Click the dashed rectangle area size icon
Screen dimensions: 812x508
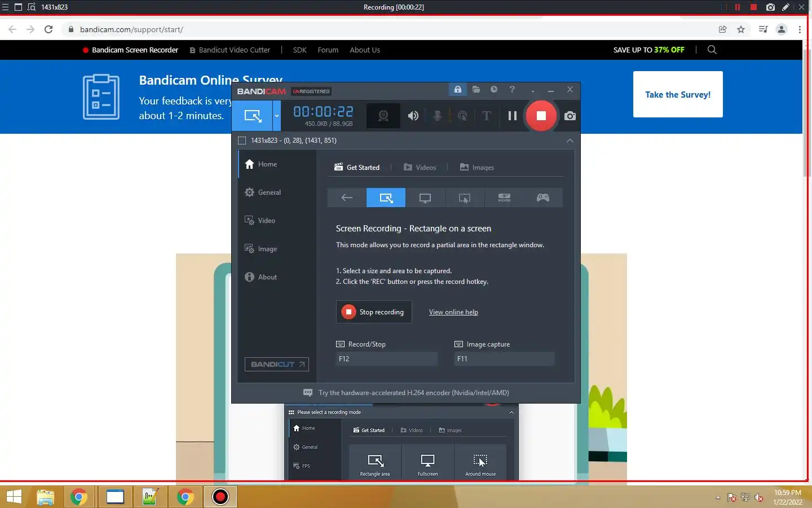pyautogui.click(x=242, y=141)
